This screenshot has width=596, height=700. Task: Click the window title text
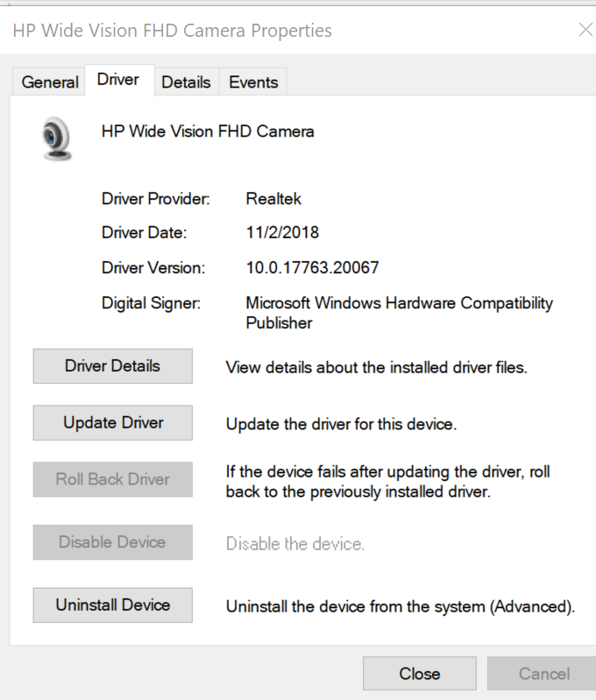click(172, 31)
